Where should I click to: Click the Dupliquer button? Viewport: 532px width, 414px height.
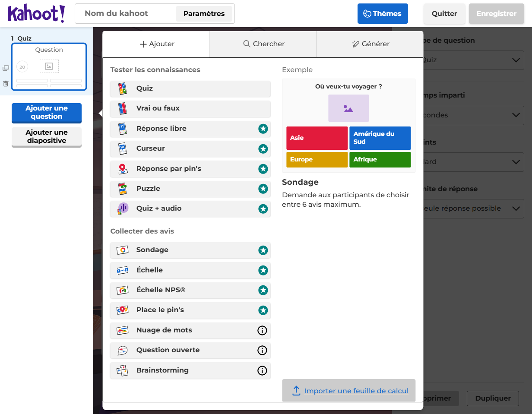coord(493,398)
